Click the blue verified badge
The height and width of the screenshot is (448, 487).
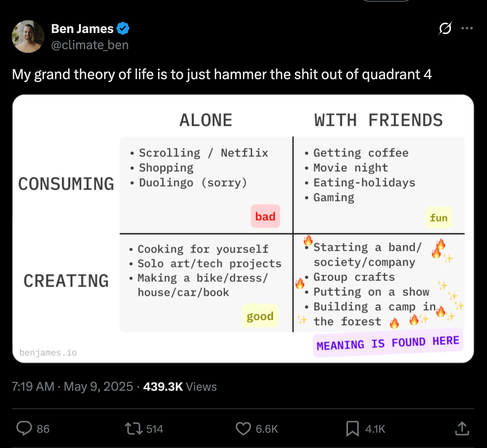coord(123,28)
